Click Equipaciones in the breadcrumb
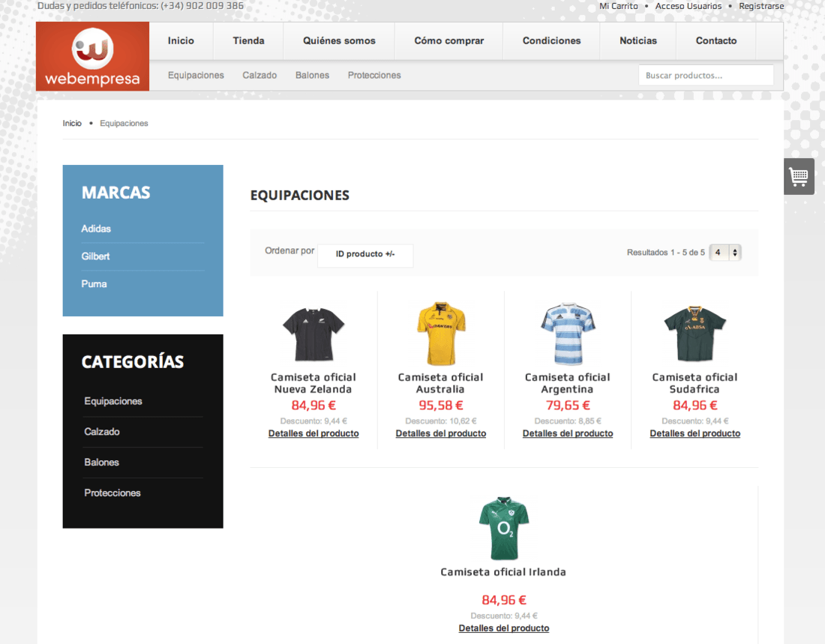The image size is (825, 644). click(x=124, y=123)
